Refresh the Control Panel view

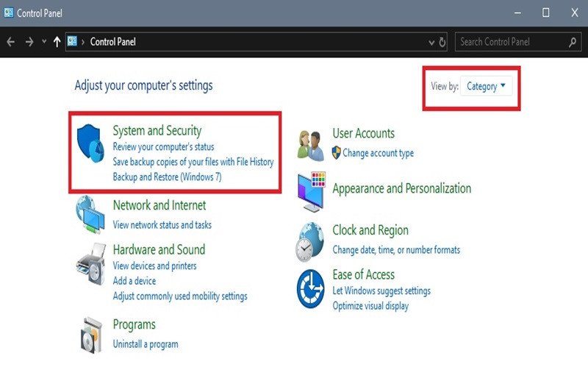[442, 42]
